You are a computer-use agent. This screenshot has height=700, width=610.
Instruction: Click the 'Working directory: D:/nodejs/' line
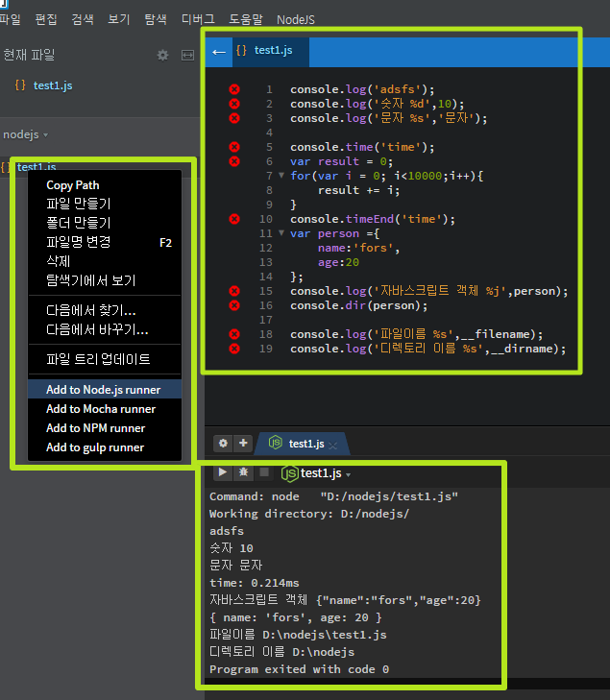[x=309, y=514]
